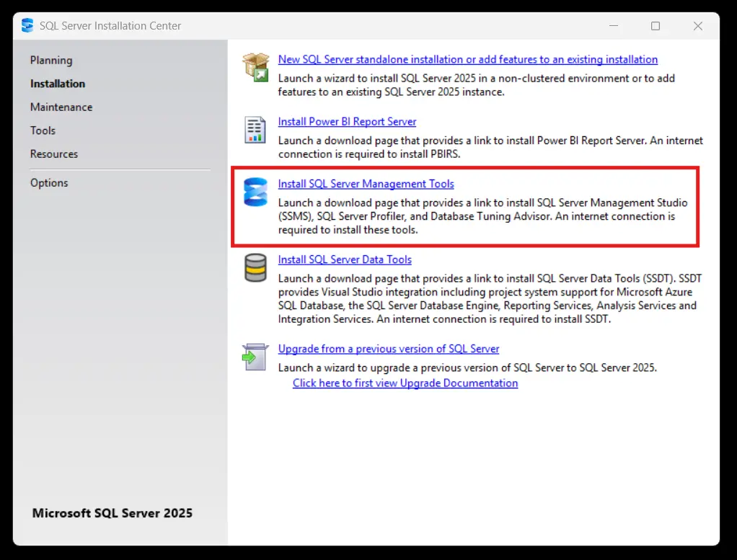Maximize the Installation Center window
Image resolution: width=737 pixels, height=560 pixels.
[x=656, y=25]
